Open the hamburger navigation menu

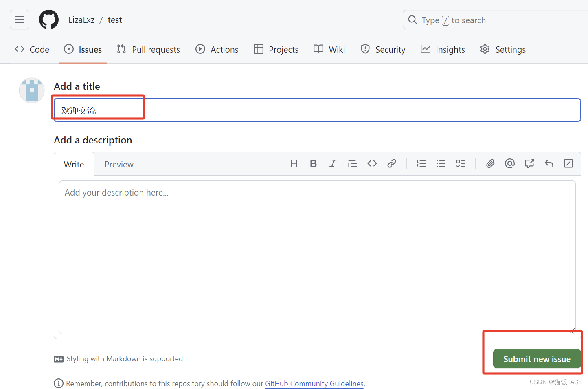coord(20,20)
